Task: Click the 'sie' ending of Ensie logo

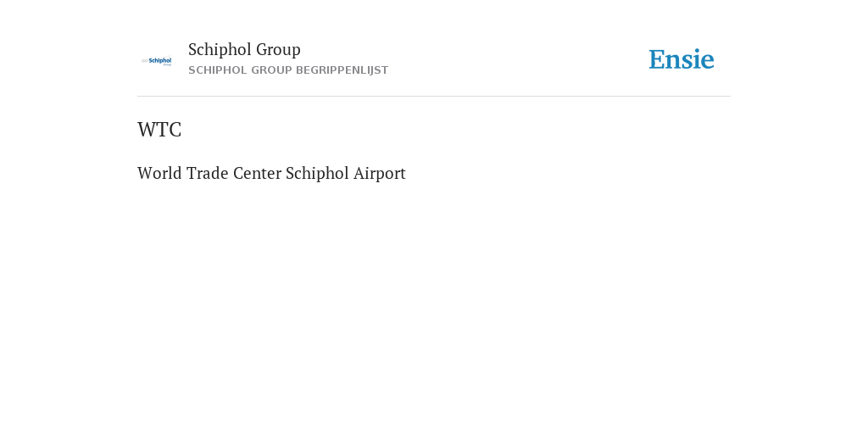Action: 698,59
